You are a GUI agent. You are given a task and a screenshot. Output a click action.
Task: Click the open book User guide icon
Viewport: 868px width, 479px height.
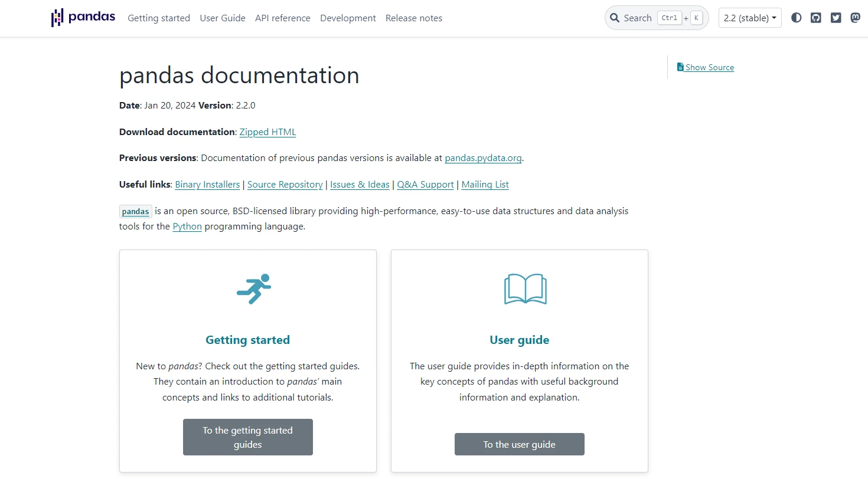(x=525, y=289)
